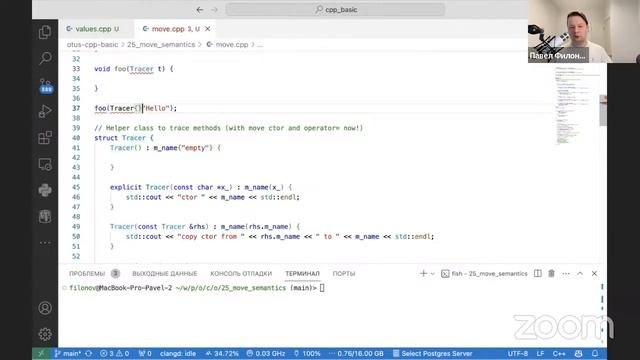Select the fish - 25_move_semantics terminal

(484, 273)
